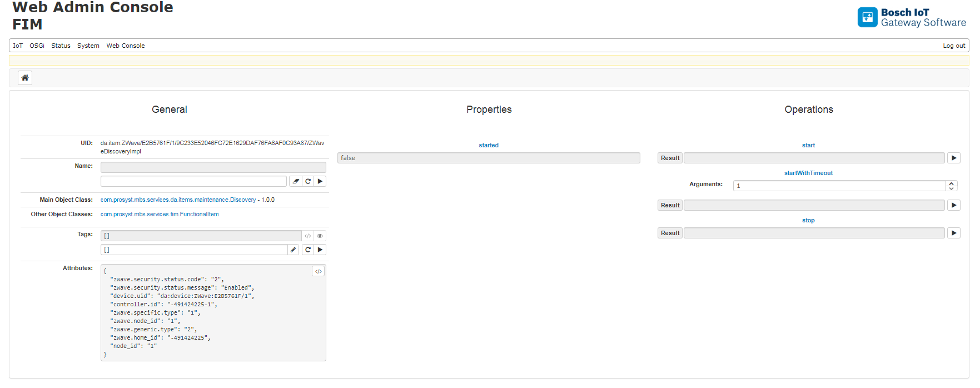This screenshot has height=388, width=980.
Task: Toggle Tags visibility with eye icon
Action: click(320, 236)
